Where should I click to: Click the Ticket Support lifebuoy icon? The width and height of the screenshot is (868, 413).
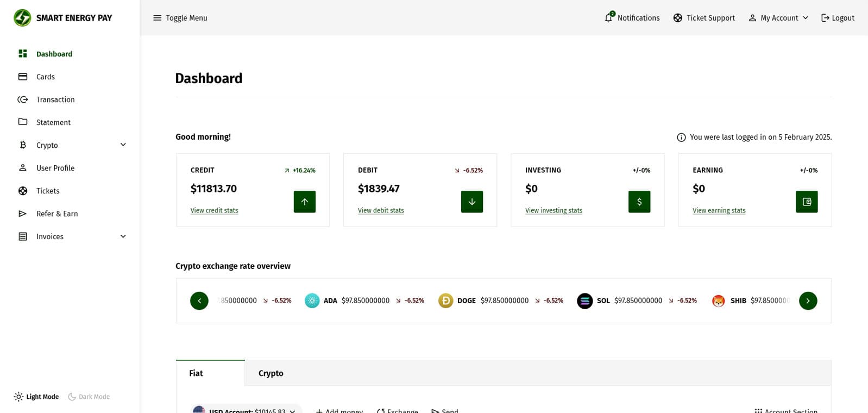click(x=677, y=18)
